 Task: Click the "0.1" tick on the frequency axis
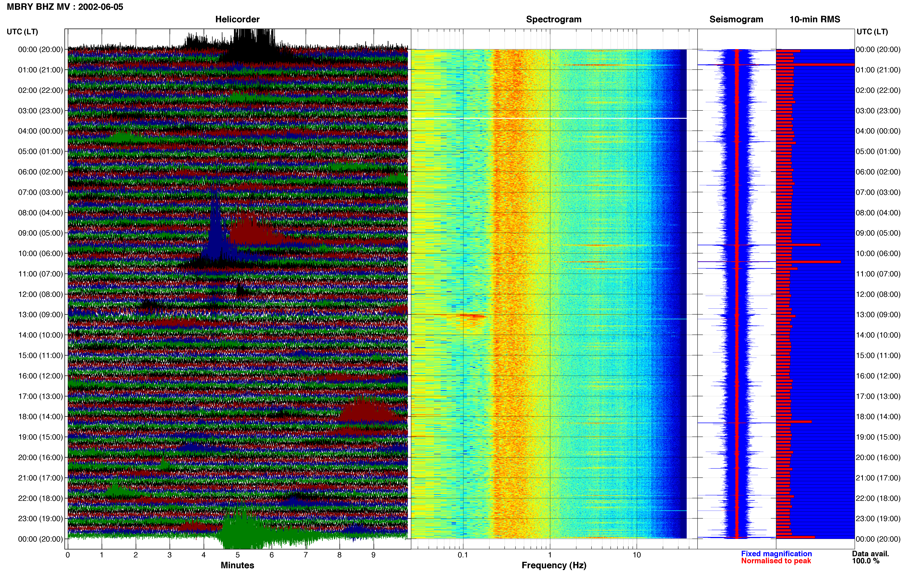pos(463,555)
